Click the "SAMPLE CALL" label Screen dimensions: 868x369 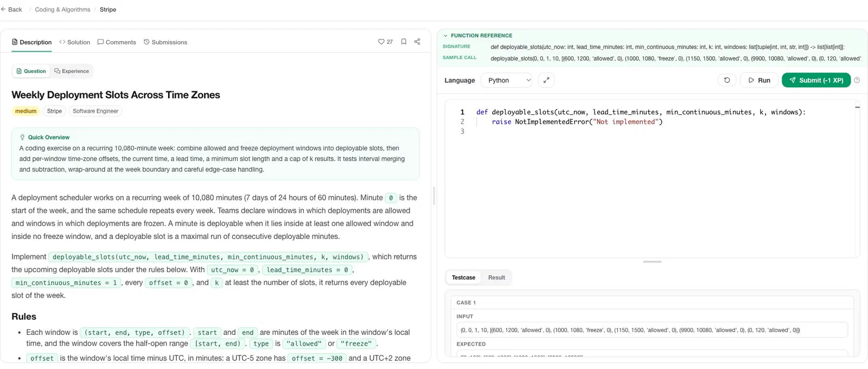pos(459,57)
